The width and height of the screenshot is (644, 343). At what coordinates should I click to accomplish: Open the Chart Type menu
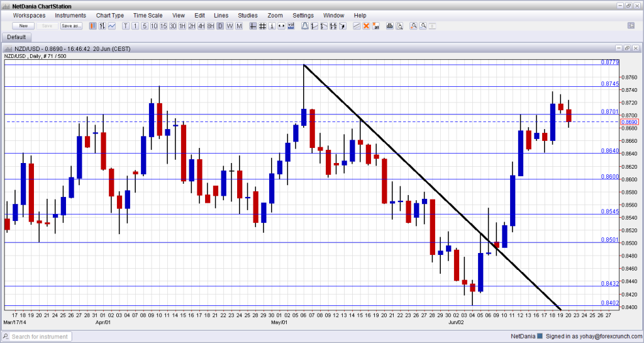pos(110,15)
